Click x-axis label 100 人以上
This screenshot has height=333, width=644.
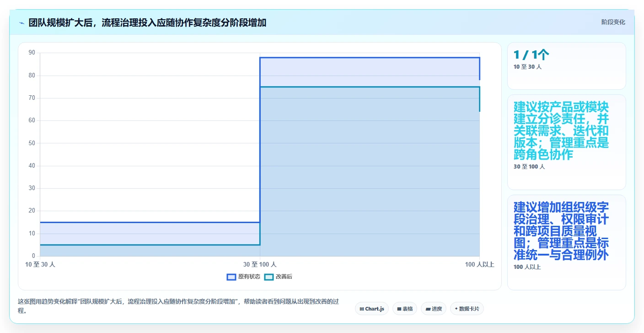(x=479, y=264)
